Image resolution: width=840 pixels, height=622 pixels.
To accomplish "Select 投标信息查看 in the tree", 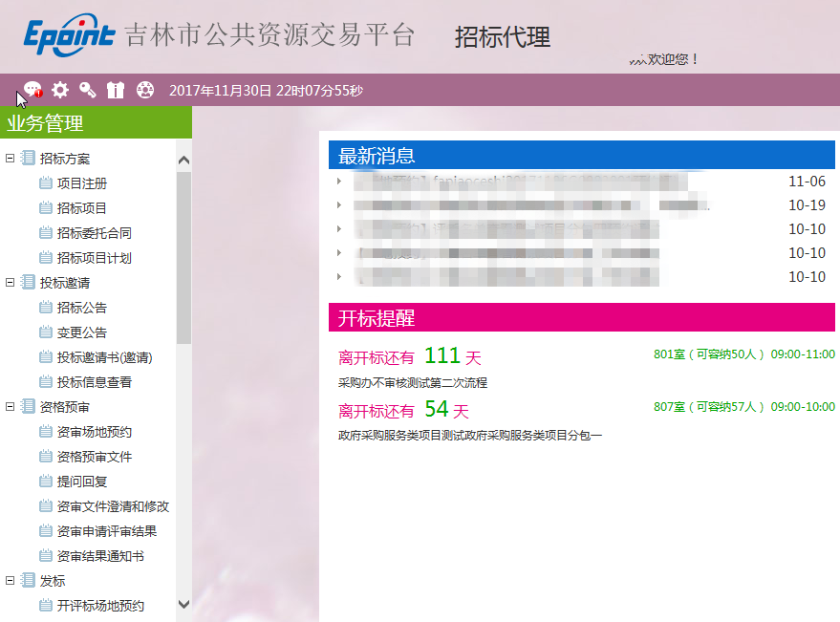I will [94, 382].
